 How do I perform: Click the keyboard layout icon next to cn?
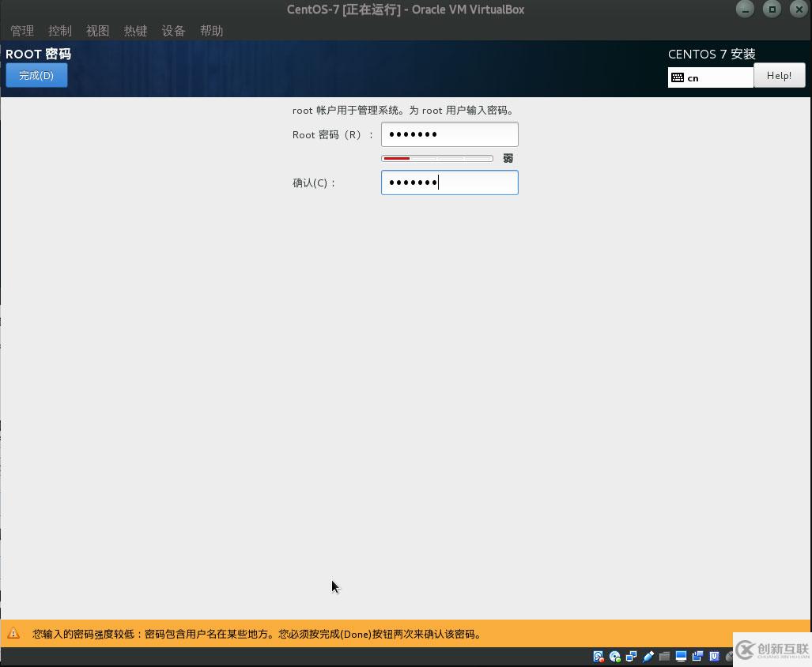pyautogui.click(x=678, y=77)
